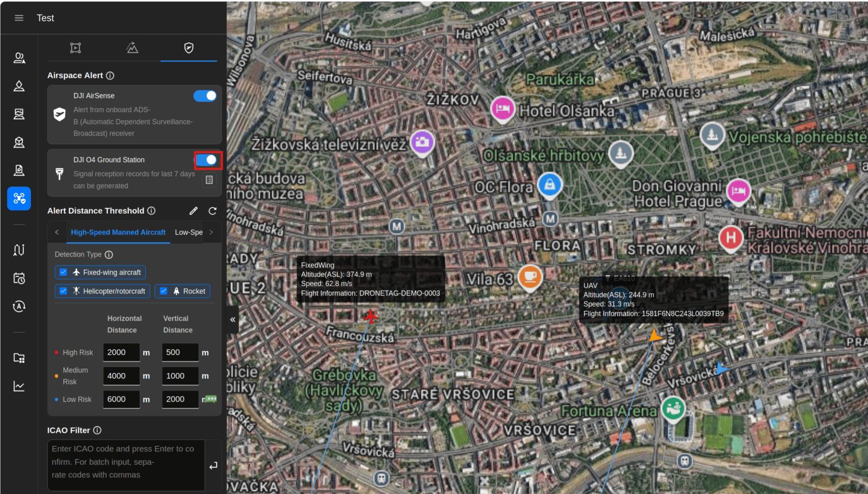Viewport: 868px width, 494px height.
Task: Click the High Risk vertical distance field
Action: 180,352
